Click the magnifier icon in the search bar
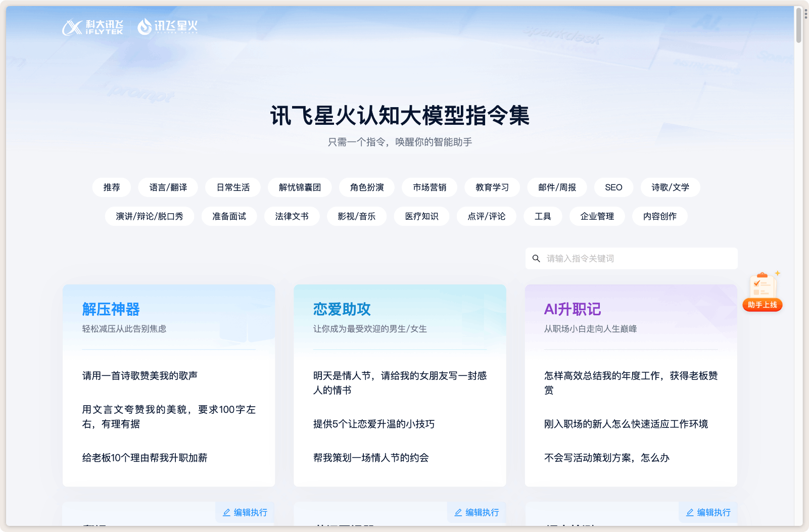 click(x=537, y=258)
